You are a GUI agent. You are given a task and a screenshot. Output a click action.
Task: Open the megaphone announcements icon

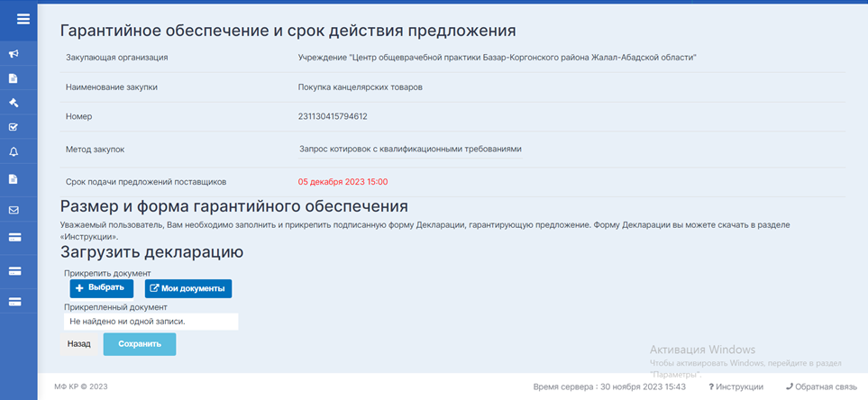[x=14, y=54]
